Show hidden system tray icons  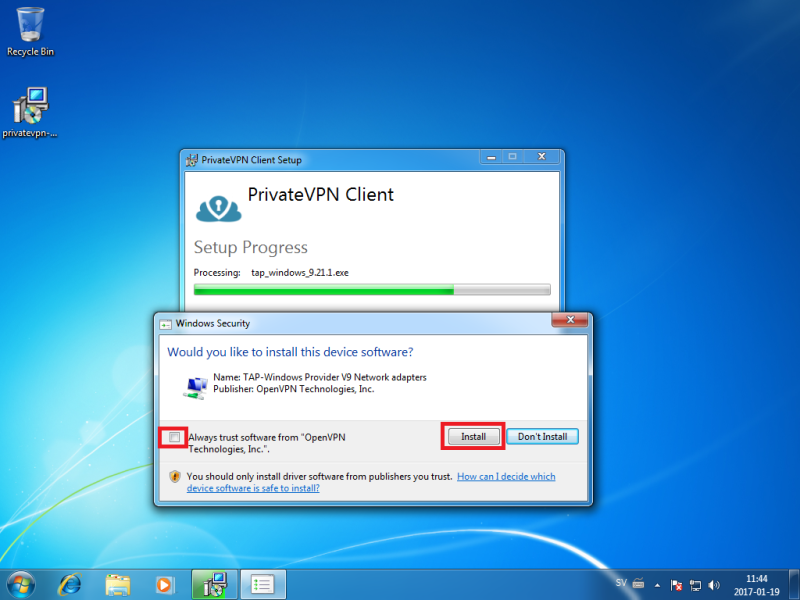pyautogui.click(x=656, y=583)
